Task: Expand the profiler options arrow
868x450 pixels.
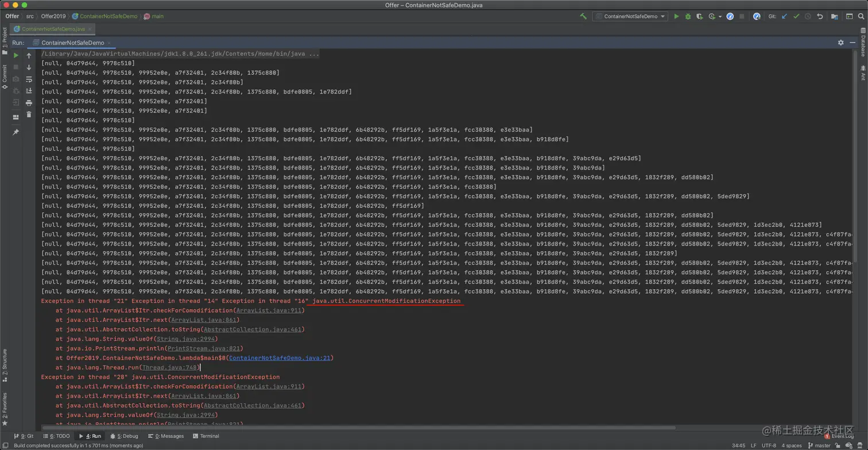Action: tap(720, 17)
